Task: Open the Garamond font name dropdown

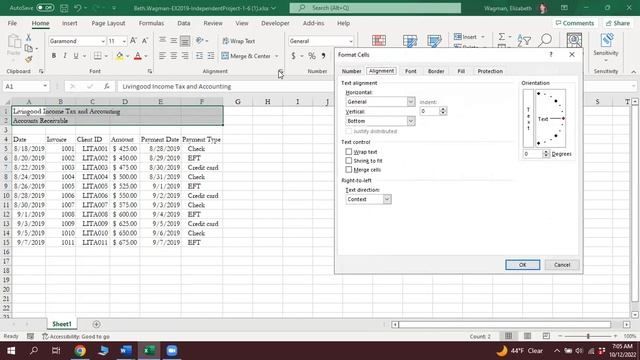Action: pyautogui.click(x=102, y=41)
